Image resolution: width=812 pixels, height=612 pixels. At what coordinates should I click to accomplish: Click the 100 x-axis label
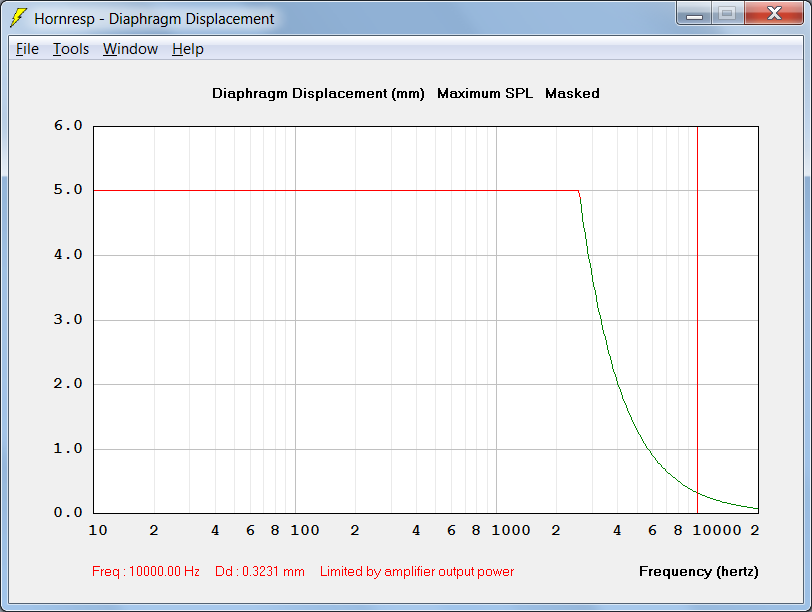point(304,531)
